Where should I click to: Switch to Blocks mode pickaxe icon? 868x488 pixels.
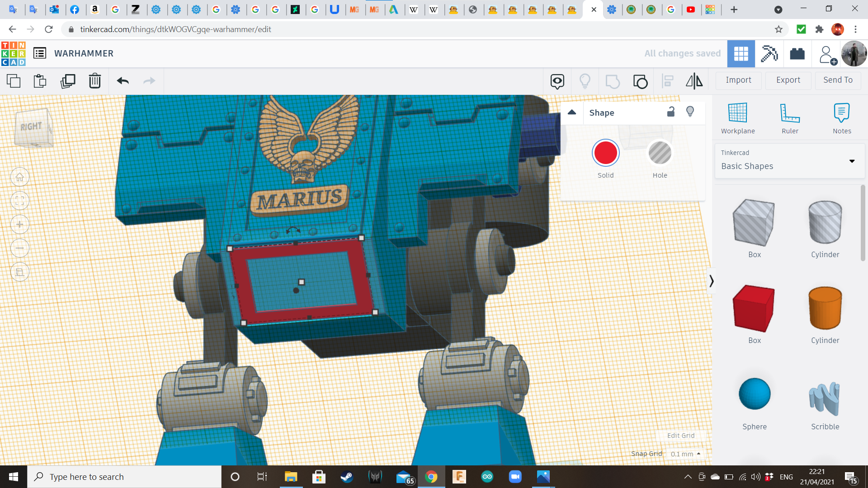coord(769,54)
